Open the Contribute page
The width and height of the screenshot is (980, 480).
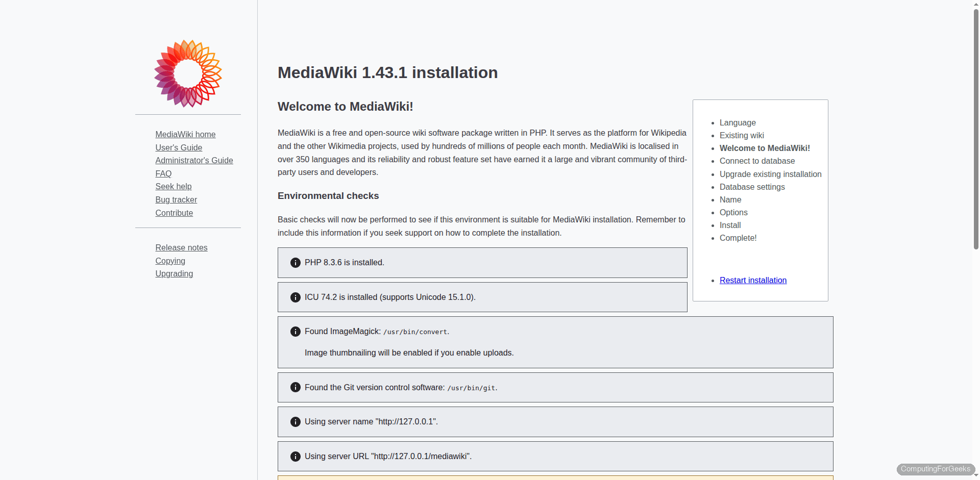pyautogui.click(x=174, y=213)
